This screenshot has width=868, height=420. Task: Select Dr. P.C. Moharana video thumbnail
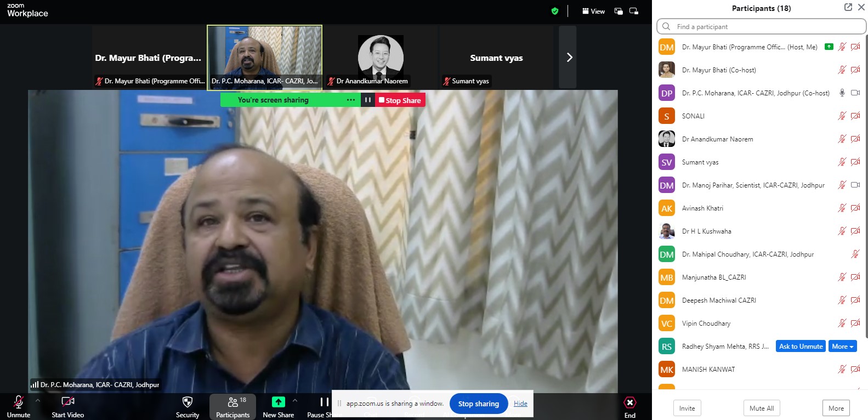[264, 57]
